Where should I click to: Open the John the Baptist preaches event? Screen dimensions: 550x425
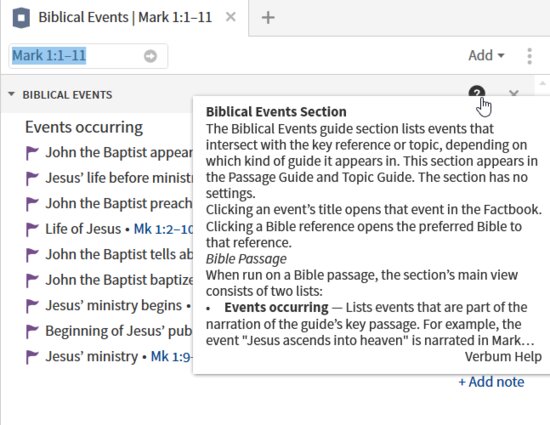[x=119, y=203]
